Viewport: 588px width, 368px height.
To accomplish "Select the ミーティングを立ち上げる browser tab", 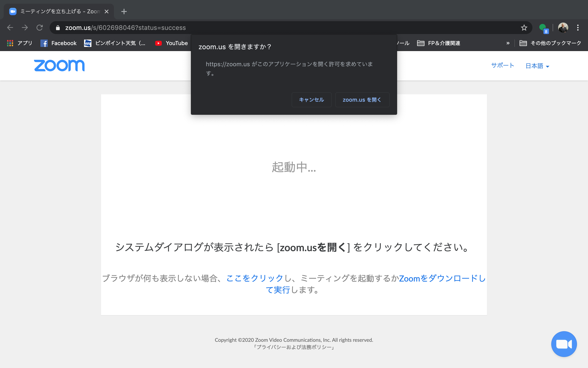I will pos(59,11).
